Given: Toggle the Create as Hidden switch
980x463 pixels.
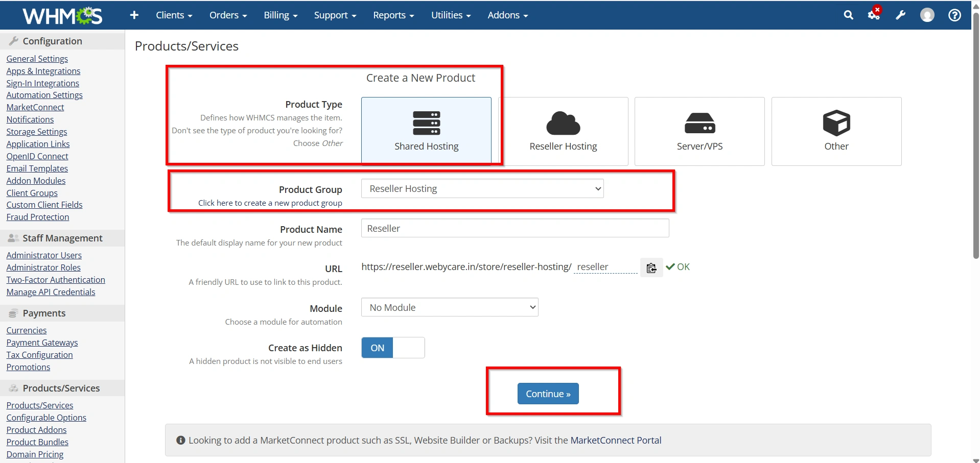Looking at the screenshot, I should coord(393,348).
